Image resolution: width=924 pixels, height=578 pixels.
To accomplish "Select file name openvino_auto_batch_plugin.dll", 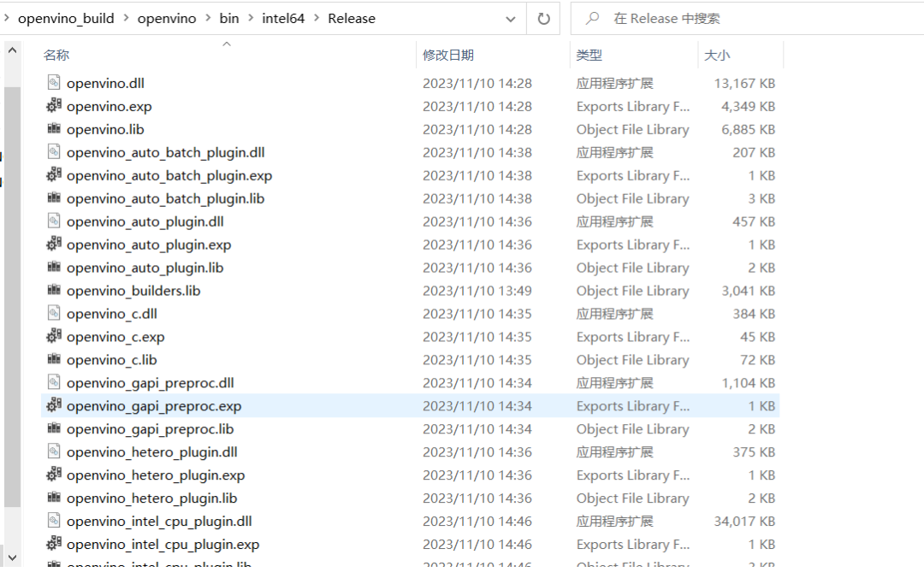I will 166,152.
